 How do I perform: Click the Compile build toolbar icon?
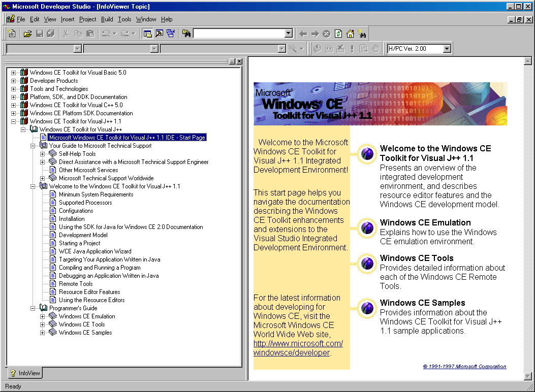tap(318, 49)
